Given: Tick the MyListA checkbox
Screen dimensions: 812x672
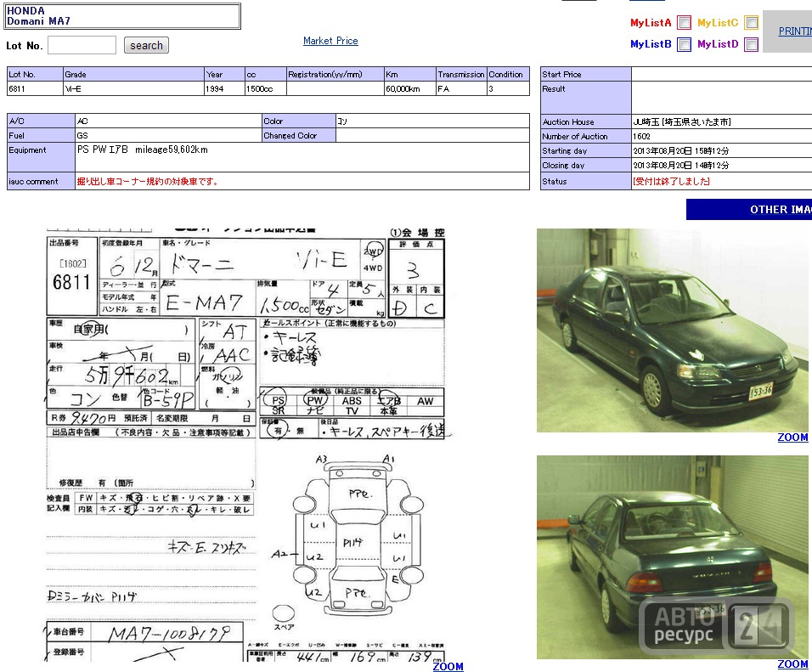Looking at the screenshot, I should (684, 22).
